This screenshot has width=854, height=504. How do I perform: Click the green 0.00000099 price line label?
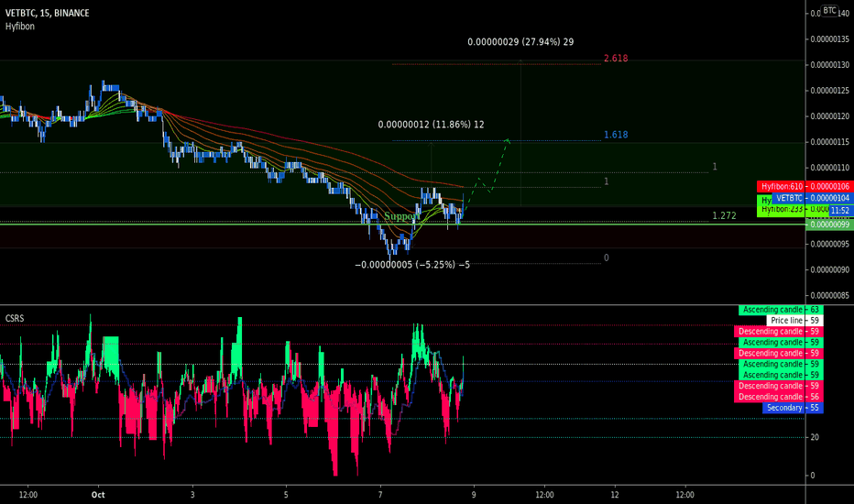click(829, 225)
